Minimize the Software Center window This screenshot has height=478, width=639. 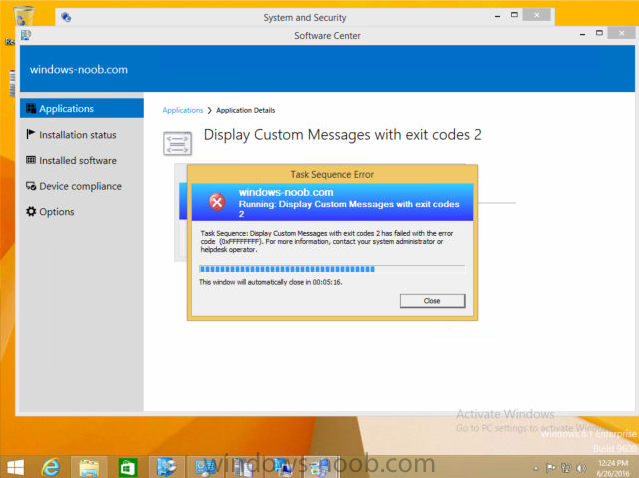[x=582, y=34]
